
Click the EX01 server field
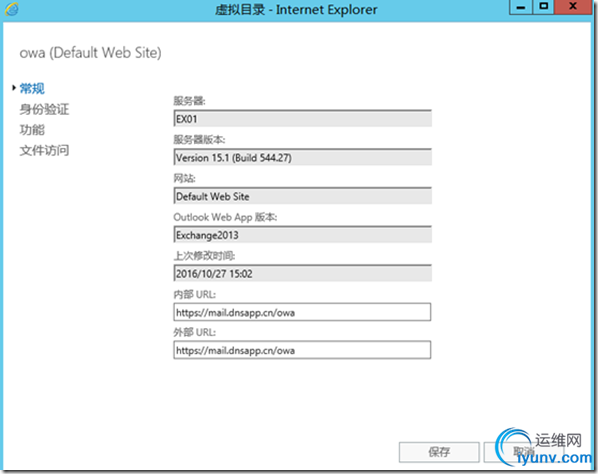(x=302, y=119)
